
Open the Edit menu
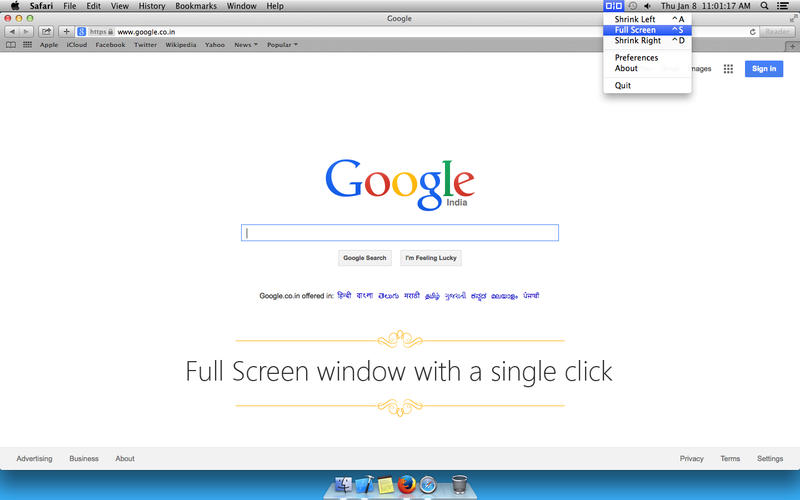(x=93, y=6)
